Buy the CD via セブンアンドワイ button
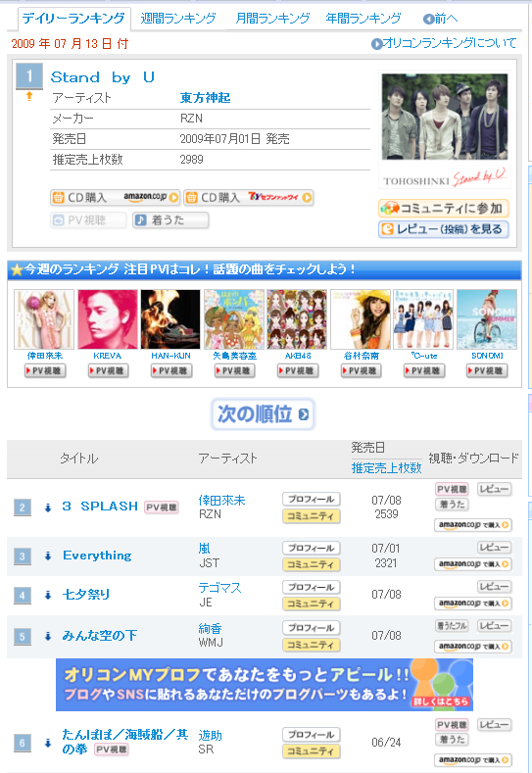 click(249, 197)
